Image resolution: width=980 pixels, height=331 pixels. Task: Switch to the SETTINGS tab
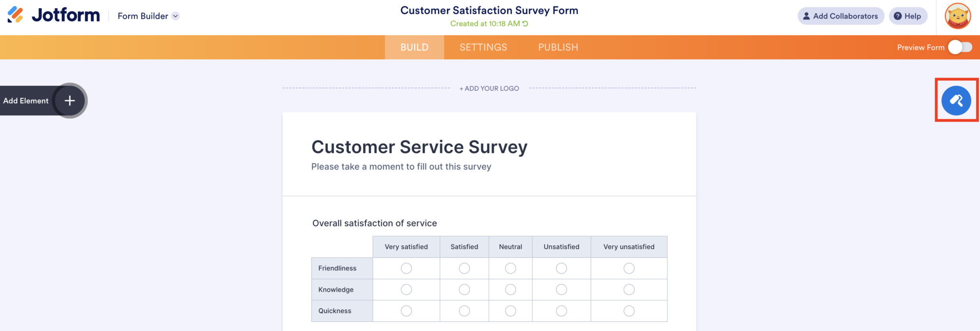(483, 47)
